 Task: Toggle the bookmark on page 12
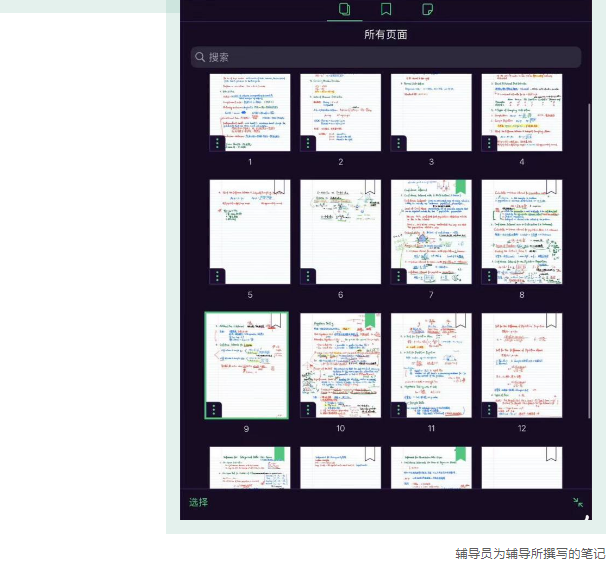[x=552, y=320]
